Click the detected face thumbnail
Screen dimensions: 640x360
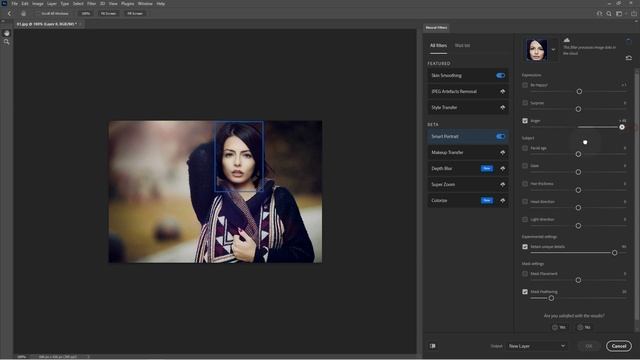536,50
